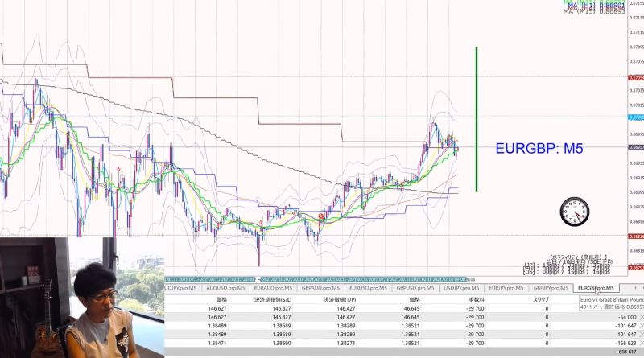The height and width of the screenshot is (358, 644).
Task: Select the GBPUSD.pro,M5 chart tab
Action: 415,288
